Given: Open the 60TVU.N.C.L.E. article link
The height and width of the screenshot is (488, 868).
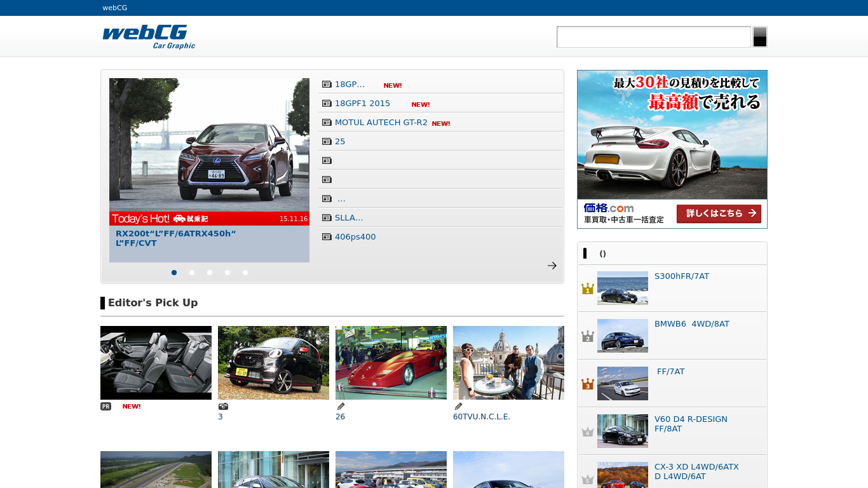Looking at the screenshot, I should tap(482, 417).
